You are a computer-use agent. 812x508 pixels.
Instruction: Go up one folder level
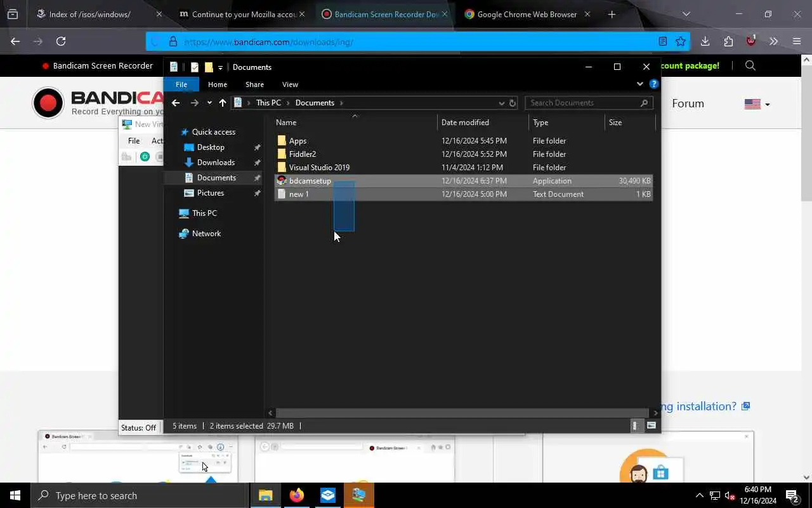(x=223, y=103)
